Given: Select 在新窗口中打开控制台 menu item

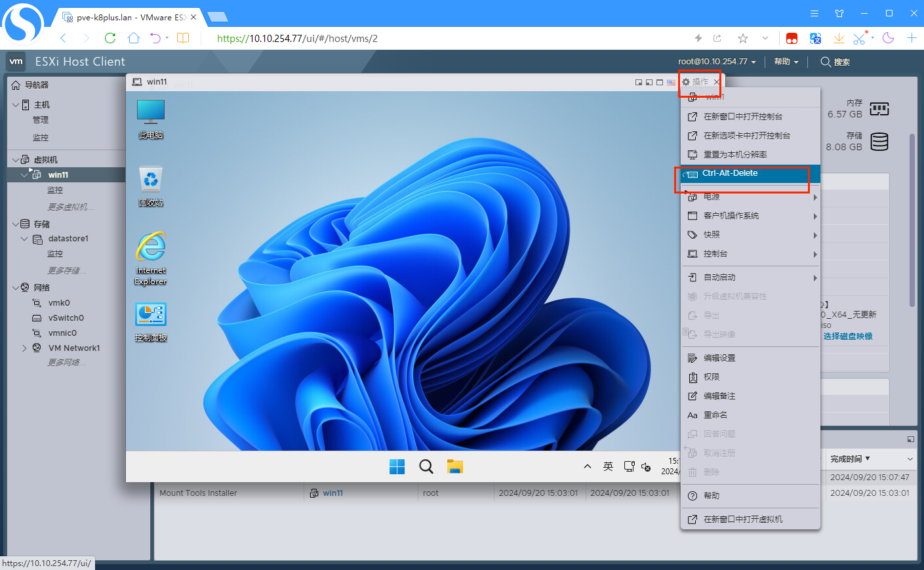Looking at the screenshot, I should 750,117.
